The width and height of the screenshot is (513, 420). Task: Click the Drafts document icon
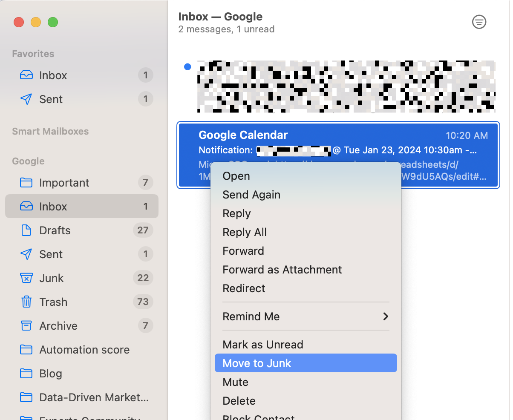(x=26, y=230)
